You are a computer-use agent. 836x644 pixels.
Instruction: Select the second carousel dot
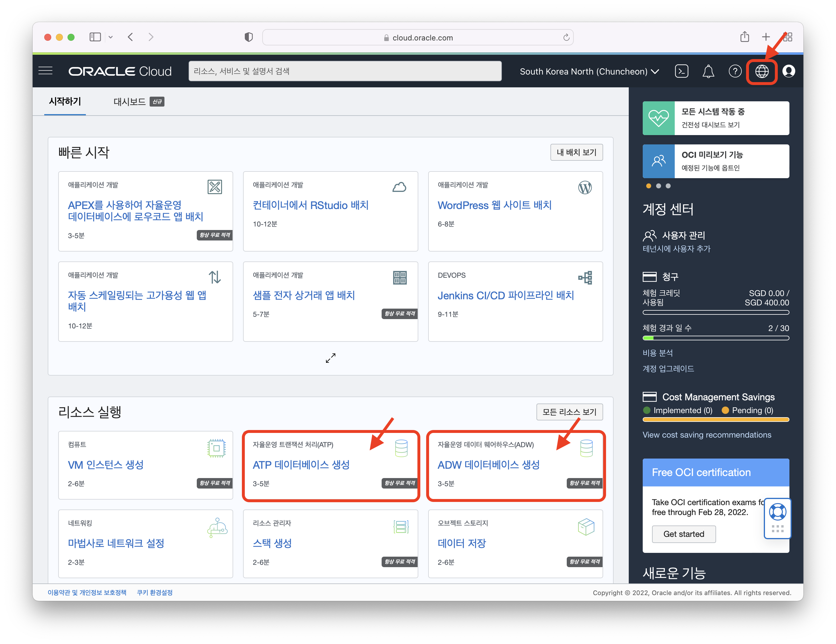pos(658,186)
